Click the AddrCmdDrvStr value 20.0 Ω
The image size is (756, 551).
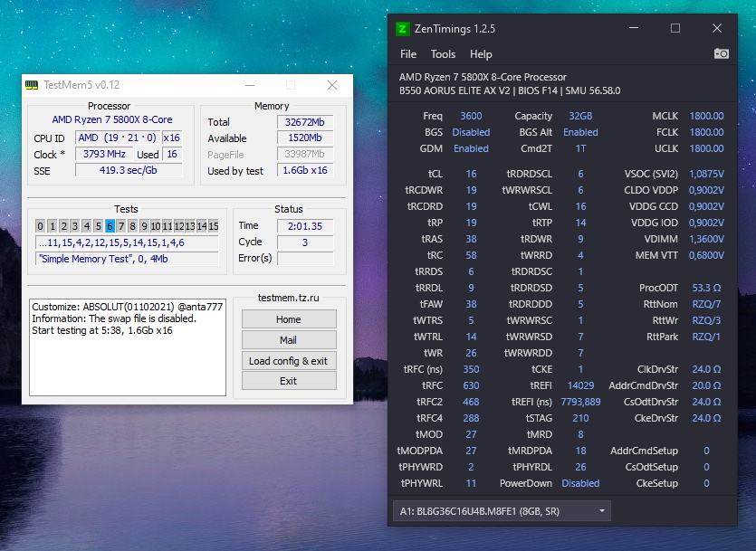(706, 385)
